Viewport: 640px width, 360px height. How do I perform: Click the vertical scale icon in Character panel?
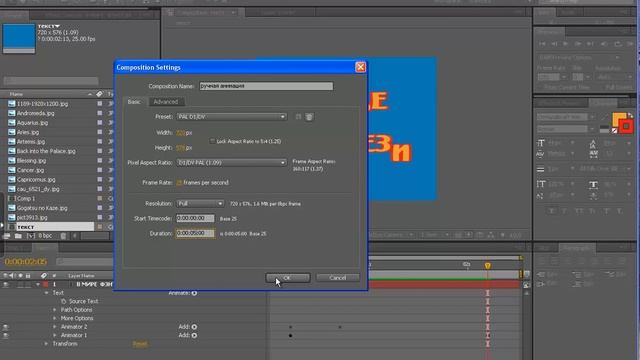(541, 184)
